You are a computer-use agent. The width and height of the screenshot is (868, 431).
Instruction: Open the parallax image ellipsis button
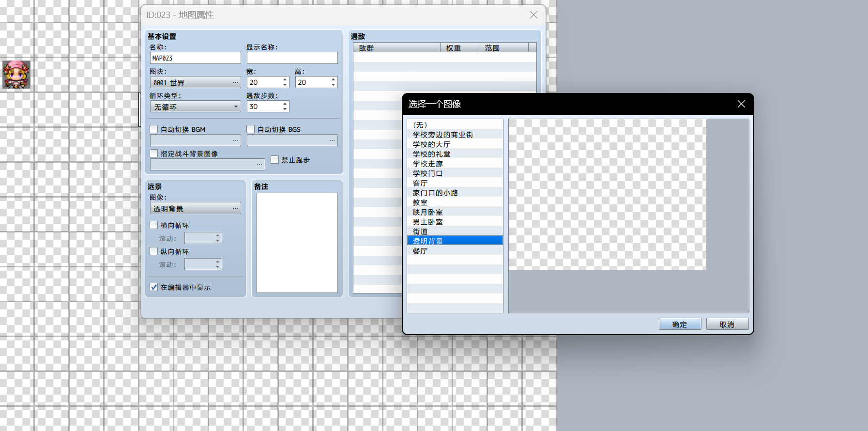pos(235,208)
